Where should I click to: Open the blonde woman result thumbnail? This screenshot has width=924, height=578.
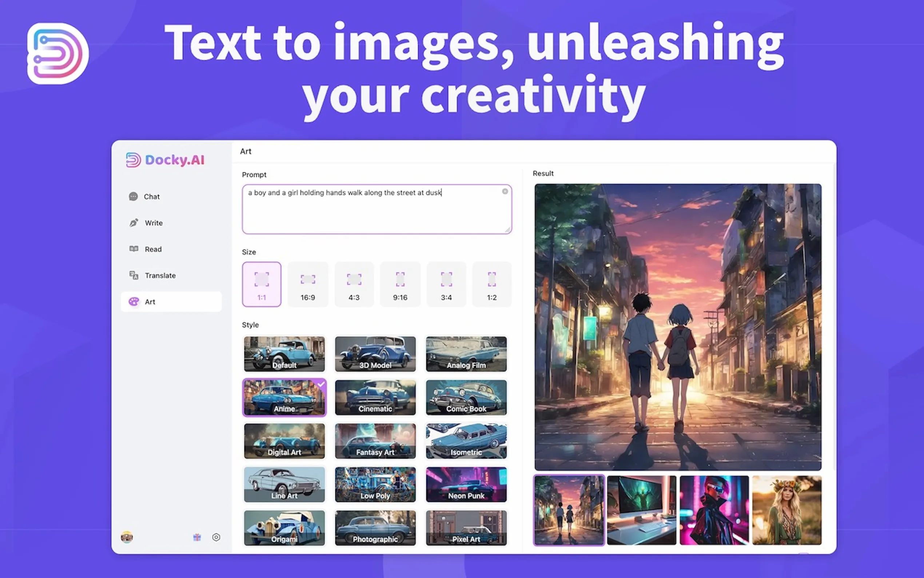[x=786, y=510]
